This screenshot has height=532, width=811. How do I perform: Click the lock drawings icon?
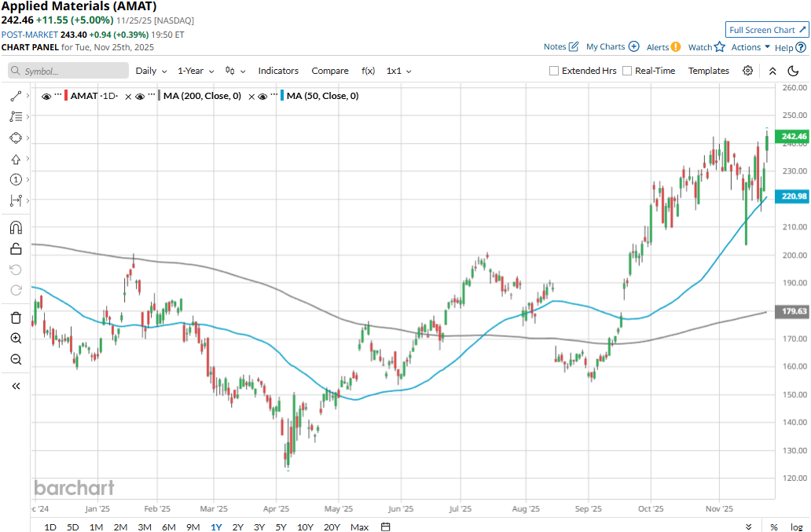click(16, 249)
